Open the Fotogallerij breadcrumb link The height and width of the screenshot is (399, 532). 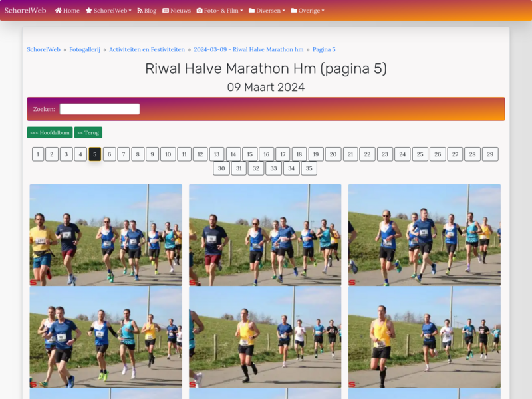pos(85,49)
